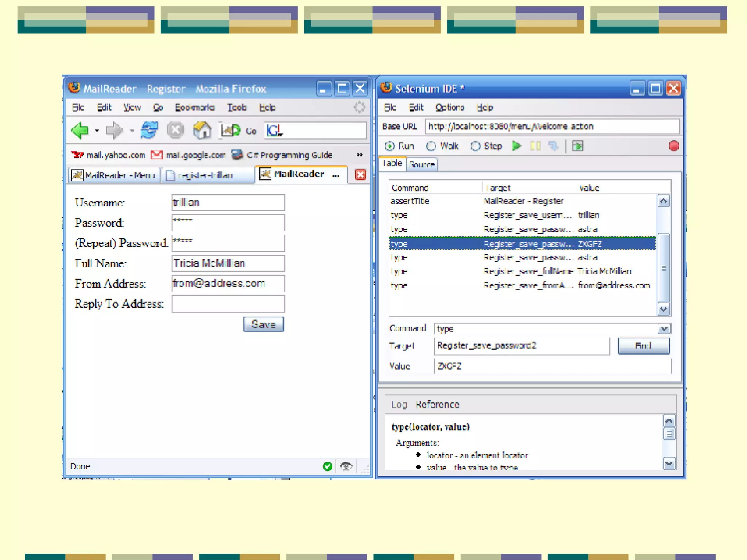Viewport: 747px width, 560px height.
Task: Expand the bookmarks toolbar overflow chevron
Action: pyautogui.click(x=360, y=155)
